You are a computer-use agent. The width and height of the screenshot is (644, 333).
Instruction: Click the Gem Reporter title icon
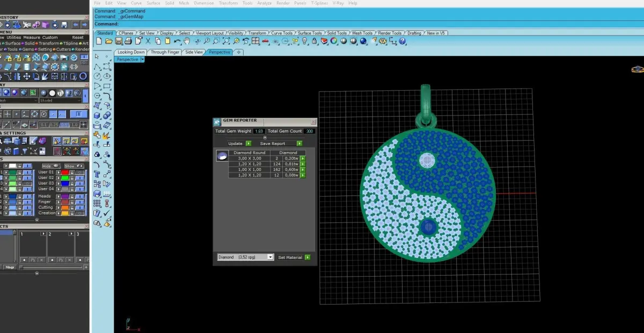(x=217, y=121)
